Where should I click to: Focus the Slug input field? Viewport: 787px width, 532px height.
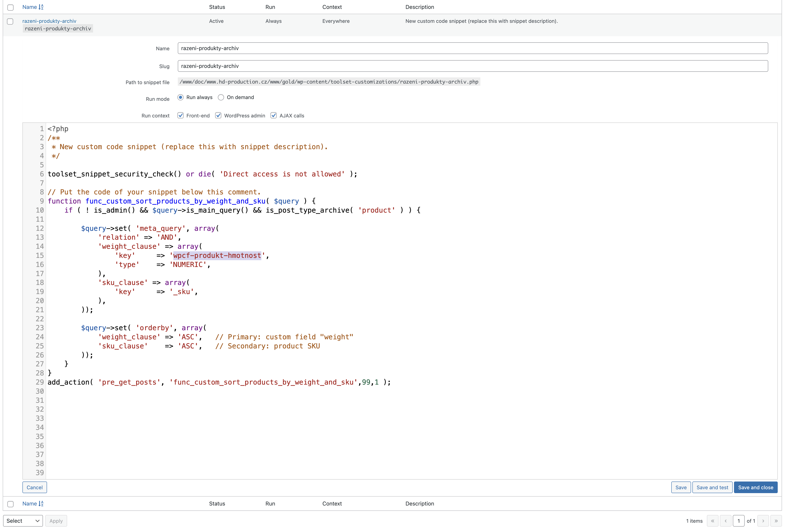tap(473, 66)
